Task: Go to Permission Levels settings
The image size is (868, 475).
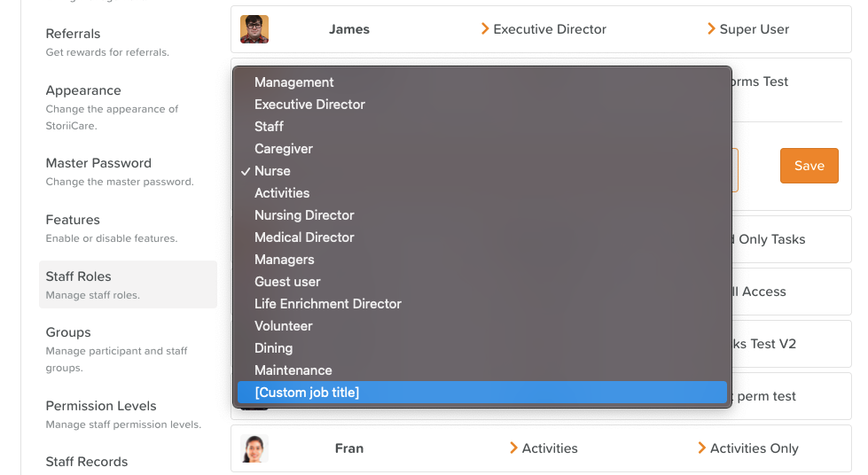Action: [x=128, y=414]
